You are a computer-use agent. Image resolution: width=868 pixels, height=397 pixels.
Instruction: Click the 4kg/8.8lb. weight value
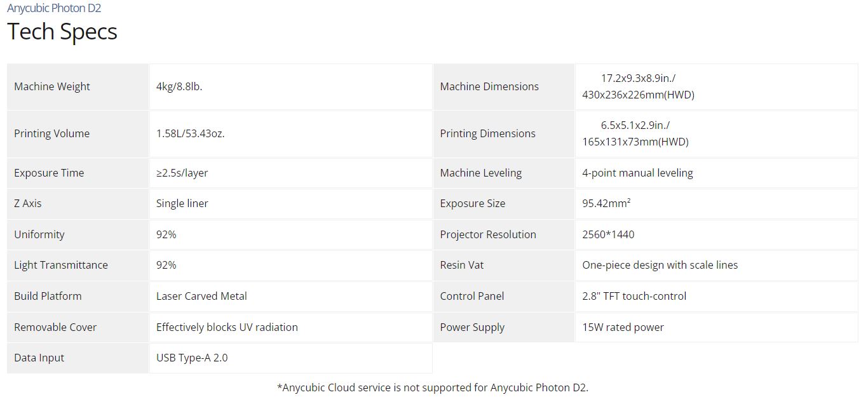(179, 86)
